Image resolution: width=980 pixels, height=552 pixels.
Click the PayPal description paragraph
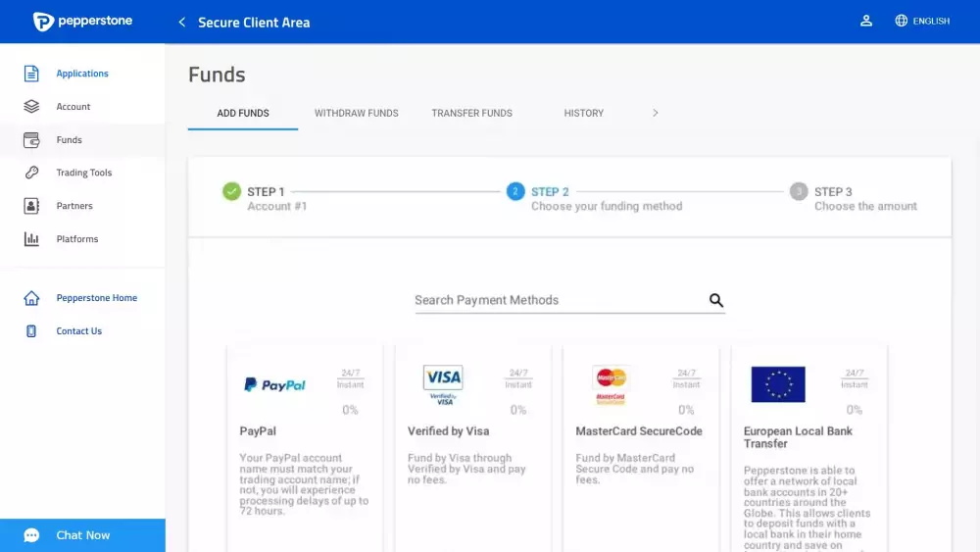pos(304,484)
